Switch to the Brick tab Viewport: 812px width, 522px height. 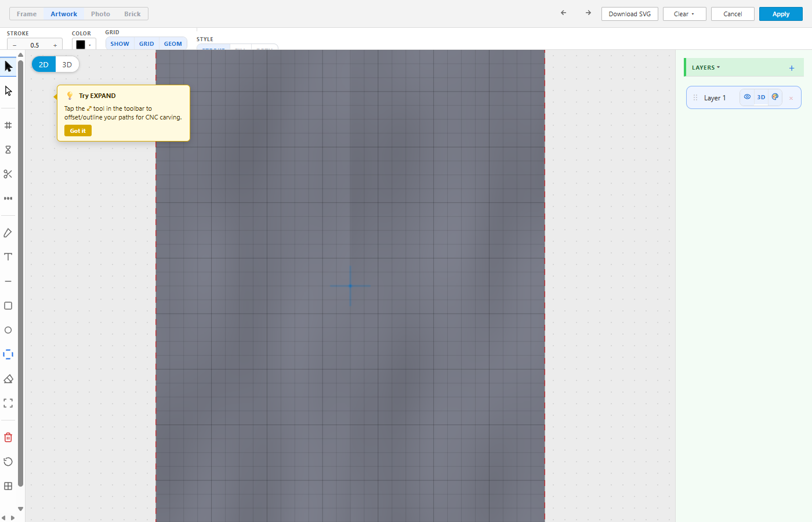tap(132, 14)
